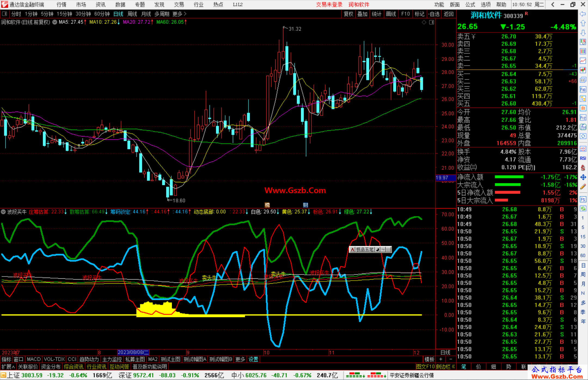Switch to 5-minute period in right sidebar
The image size is (588, 380).
(583, 227)
